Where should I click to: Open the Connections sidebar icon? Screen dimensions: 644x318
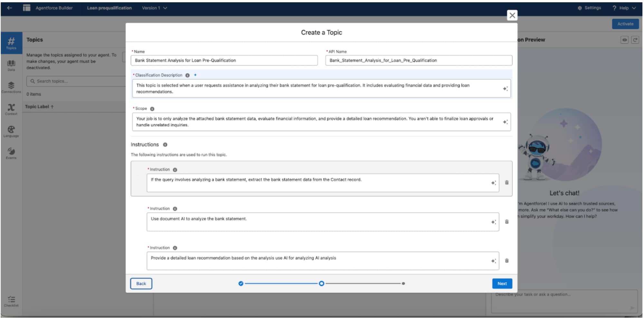(x=11, y=87)
